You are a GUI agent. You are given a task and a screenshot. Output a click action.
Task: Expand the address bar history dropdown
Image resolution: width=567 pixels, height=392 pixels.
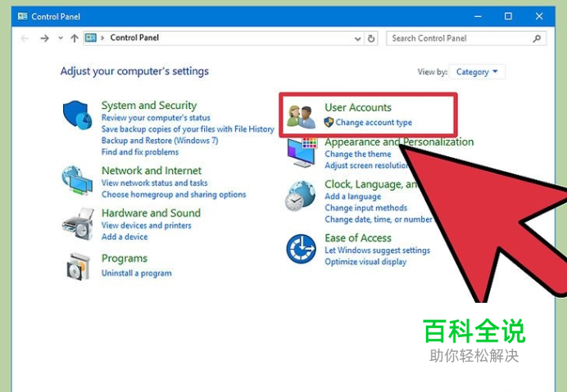coord(357,38)
